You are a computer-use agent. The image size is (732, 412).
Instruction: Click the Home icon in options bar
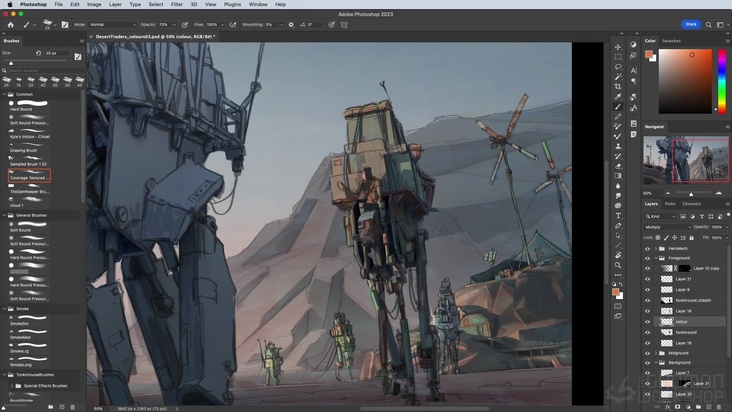click(10, 24)
